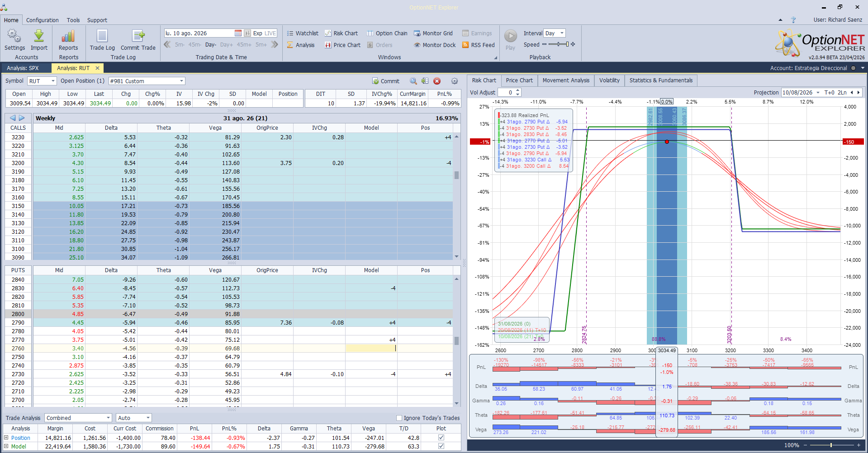Go to next expiration with right arrow
The image size is (868, 453).
22,118
